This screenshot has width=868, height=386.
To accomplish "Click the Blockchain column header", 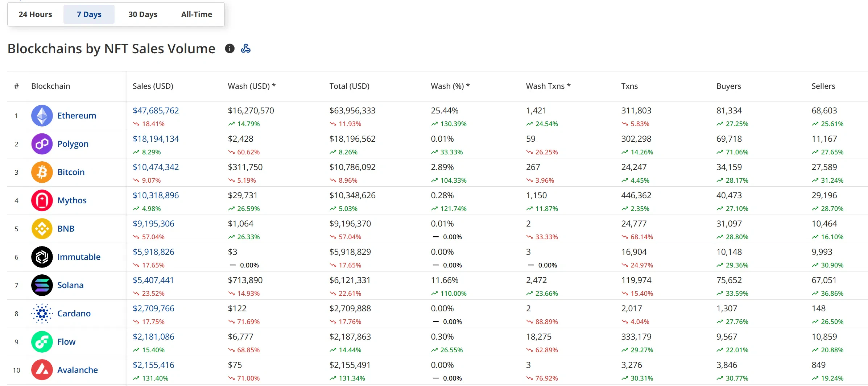I will (x=51, y=86).
